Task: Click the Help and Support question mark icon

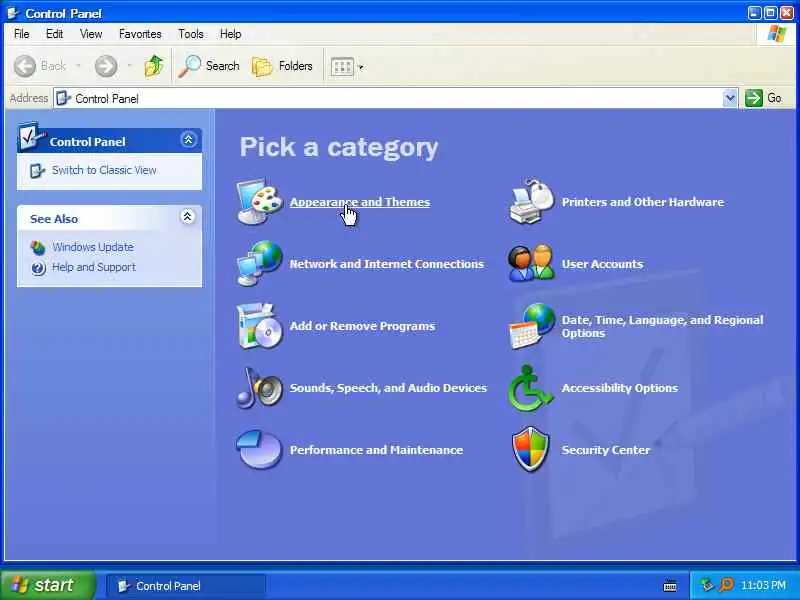Action: click(x=38, y=267)
